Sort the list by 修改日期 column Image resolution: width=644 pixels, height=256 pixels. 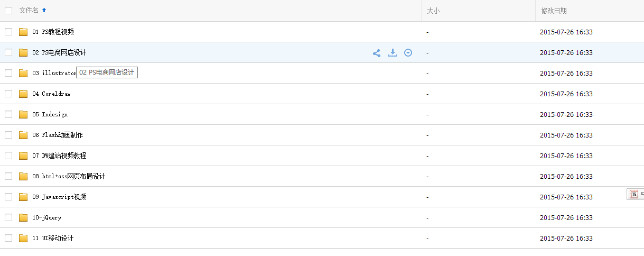(554, 11)
